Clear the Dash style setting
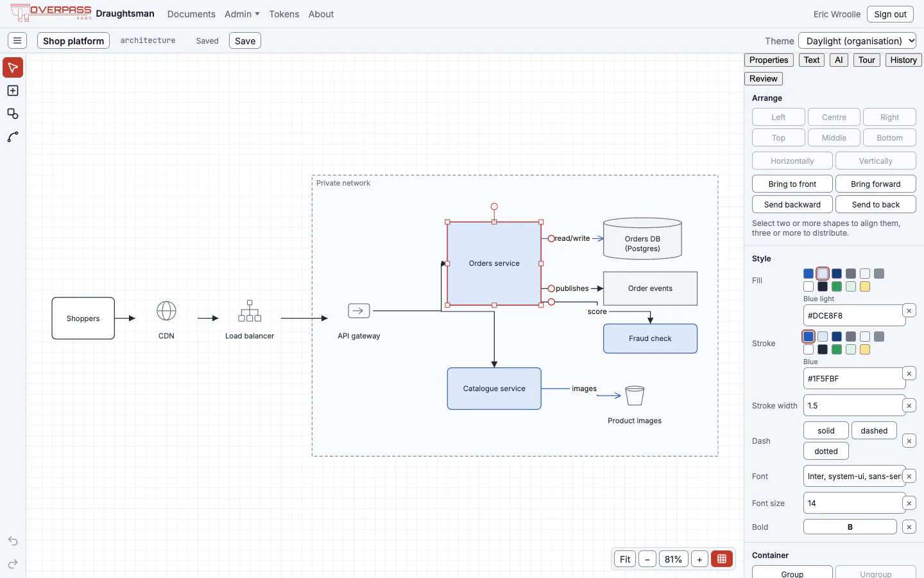 tap(909, 441)
